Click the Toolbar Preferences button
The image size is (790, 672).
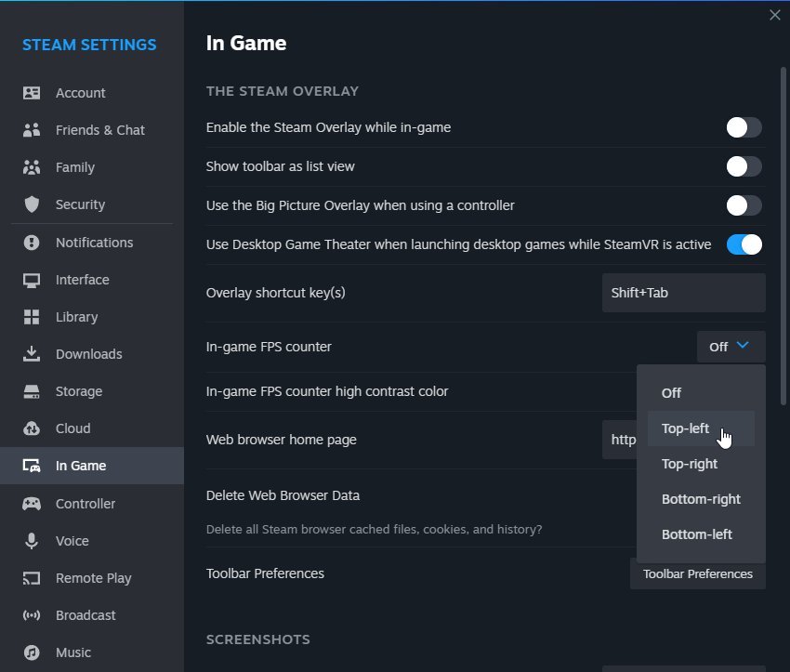pos(698,573)
